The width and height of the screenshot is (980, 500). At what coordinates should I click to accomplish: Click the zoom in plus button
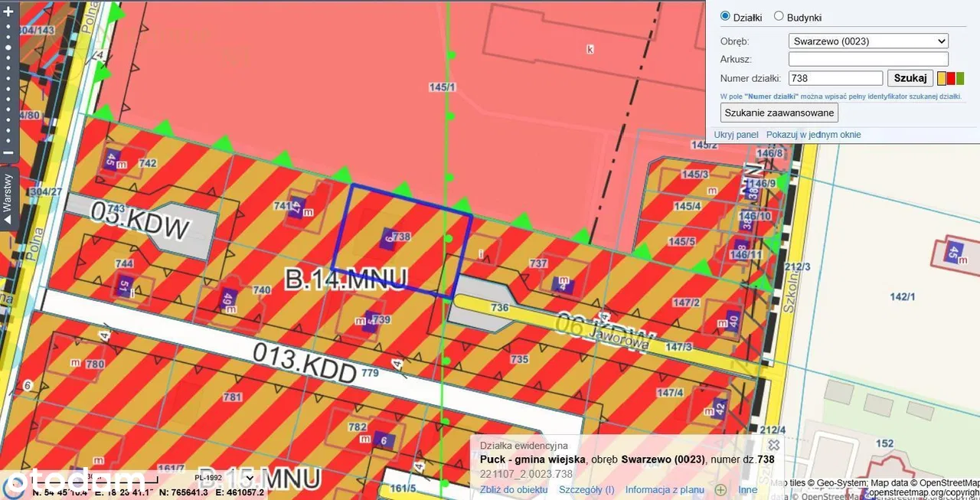8,12
